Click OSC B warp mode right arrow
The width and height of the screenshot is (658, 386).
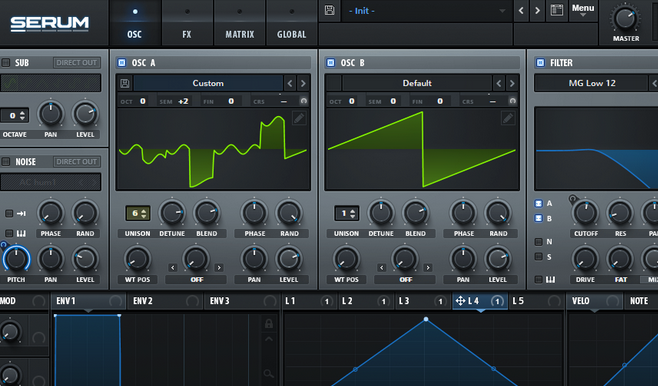click(x=428, y=268)
